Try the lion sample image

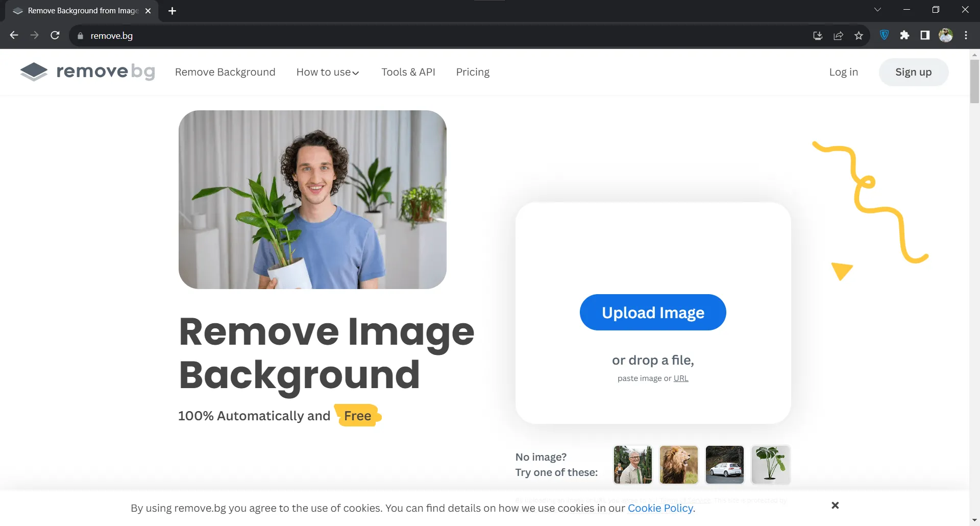679,465
